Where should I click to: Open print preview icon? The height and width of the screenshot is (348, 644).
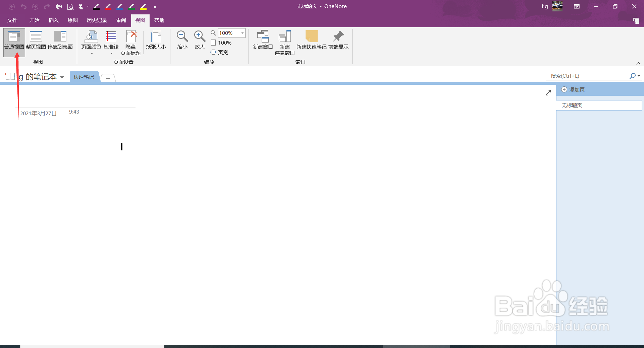(x=70, y=7)
